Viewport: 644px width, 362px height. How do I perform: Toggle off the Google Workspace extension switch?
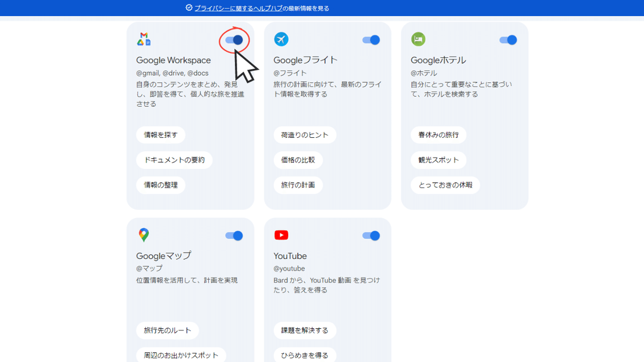(x=234, y=40)
